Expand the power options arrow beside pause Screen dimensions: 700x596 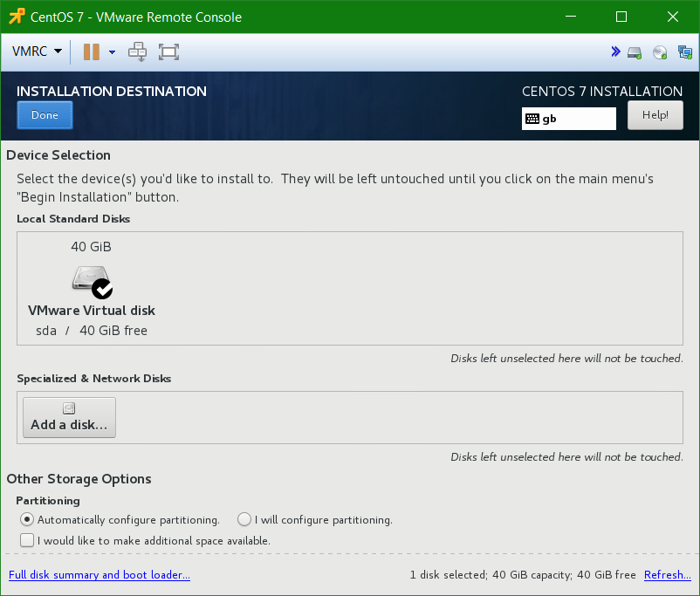pos(112,52)
